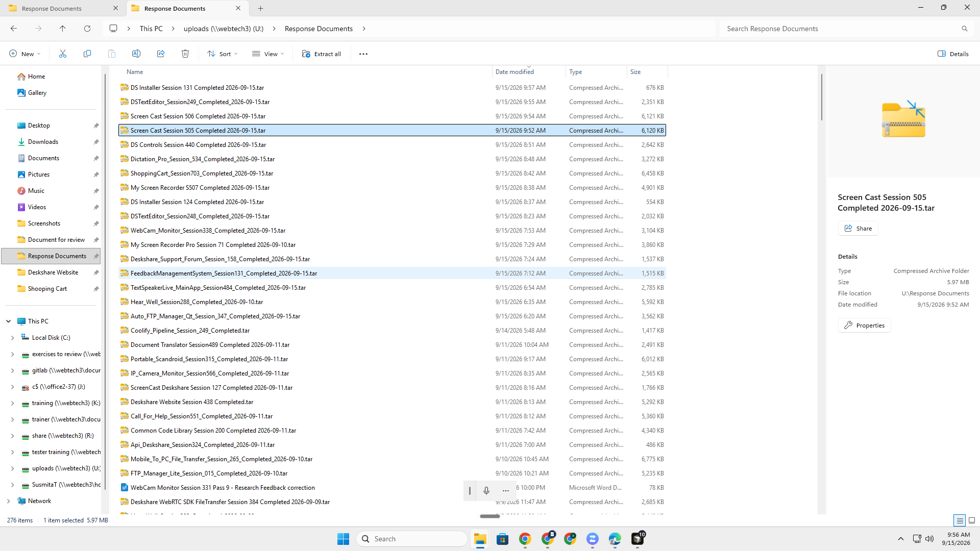Click the Share icon in toolbar
This screenshot has height=551, width=980.
click(x=161, y=54)
